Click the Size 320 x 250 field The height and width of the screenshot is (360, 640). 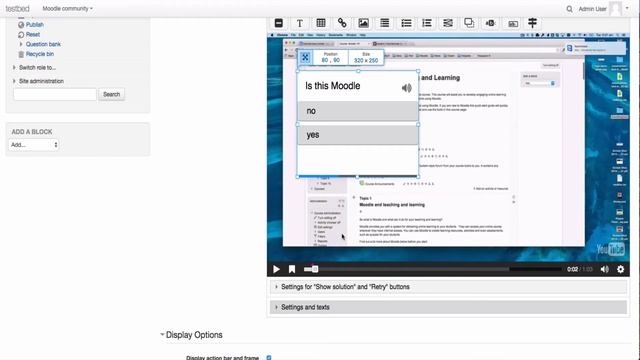(x=366, y=58)
